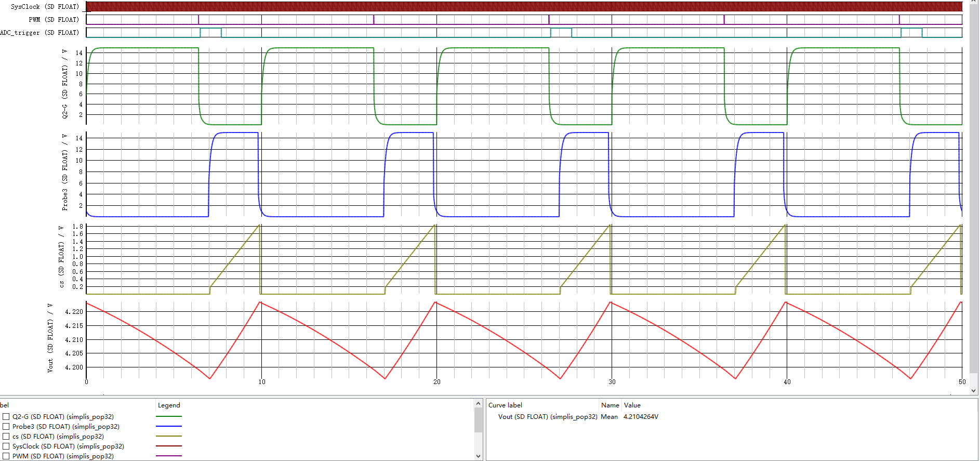
Task: Click the SysClock (SD FLOAT) digital trace label
Action: [45, 7]
